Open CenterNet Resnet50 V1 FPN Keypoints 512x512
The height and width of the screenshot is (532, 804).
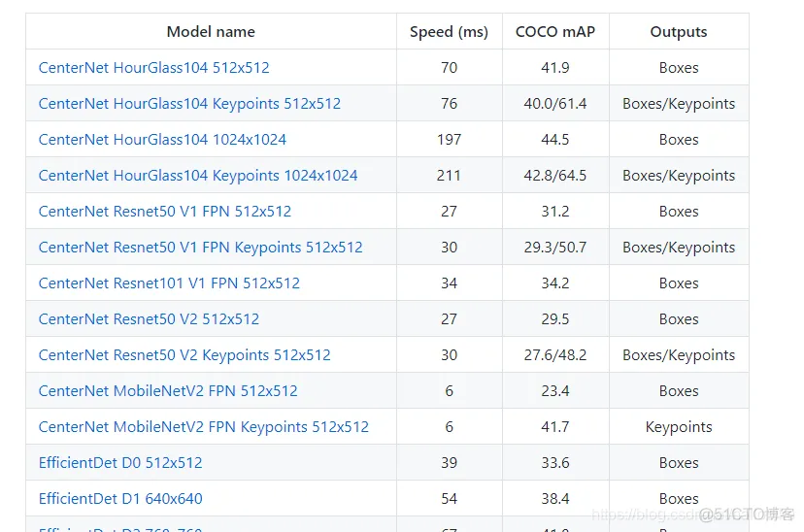(200, 247)
